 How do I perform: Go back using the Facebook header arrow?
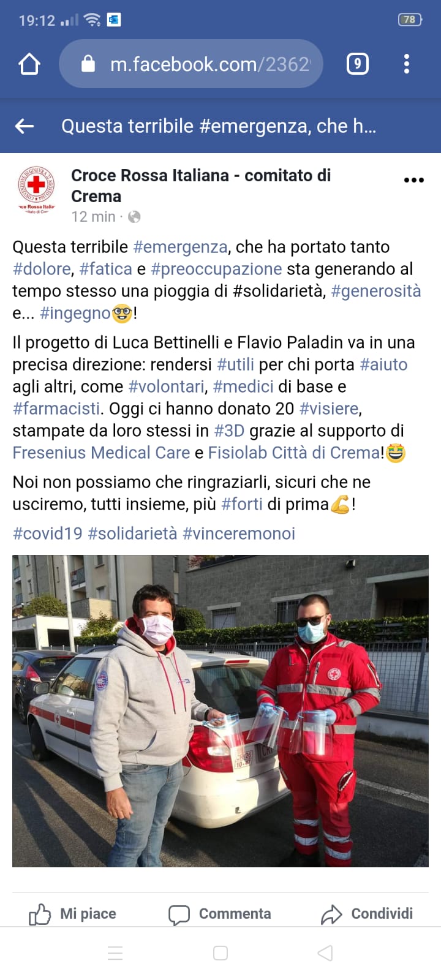tap(24, 126)
